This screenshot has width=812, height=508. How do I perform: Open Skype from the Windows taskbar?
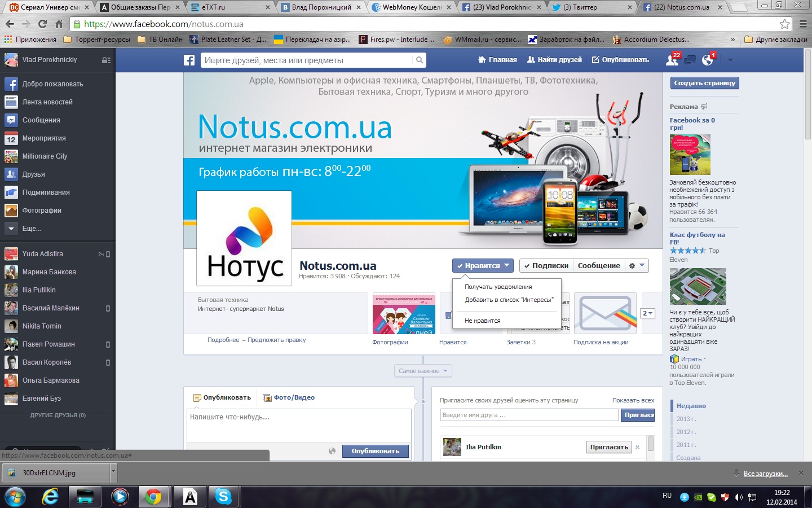[x=223, y=497]
